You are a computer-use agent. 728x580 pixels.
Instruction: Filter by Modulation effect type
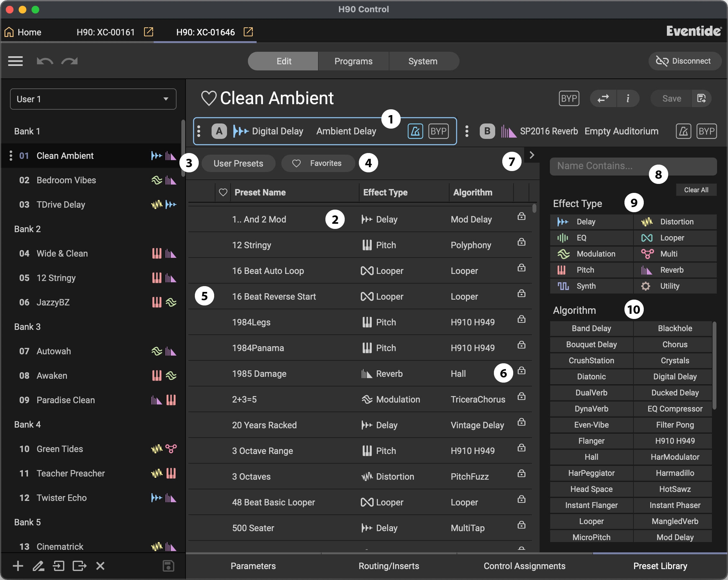[591, 254]
